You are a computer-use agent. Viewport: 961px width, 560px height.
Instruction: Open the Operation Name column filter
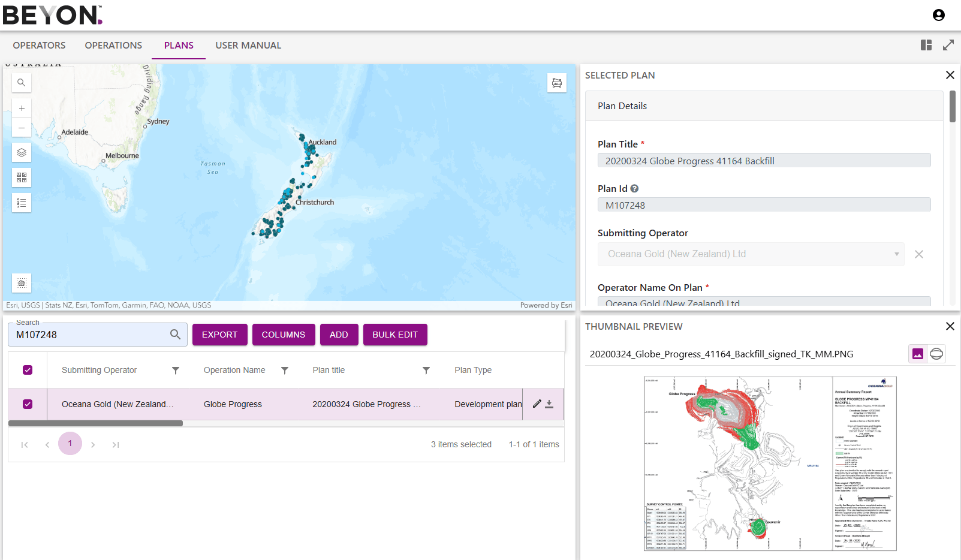pos(285,371)
